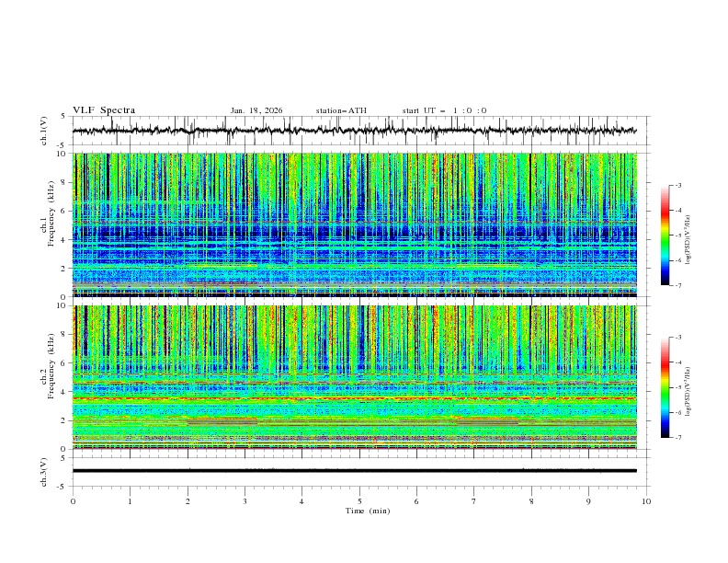Click the ch.1 voltage waveform trace
Screen dimensions: 728x563
(x=354, y=131)
